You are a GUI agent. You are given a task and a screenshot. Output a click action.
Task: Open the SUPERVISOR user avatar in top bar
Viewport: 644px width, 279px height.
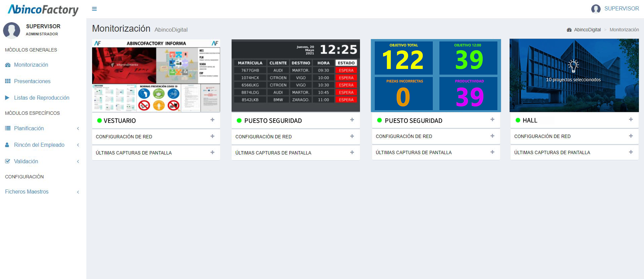[596, 9]
